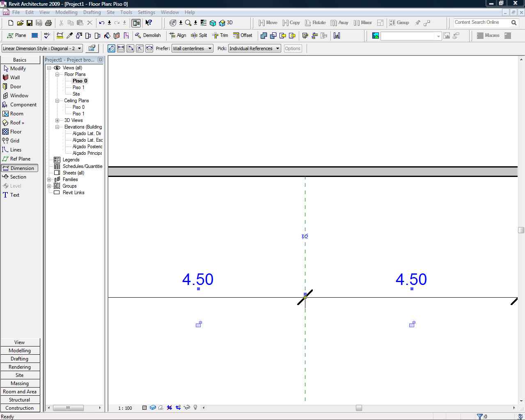Select the Section tool button
Screen dimensions: 525x420
[x=18, y=177]
